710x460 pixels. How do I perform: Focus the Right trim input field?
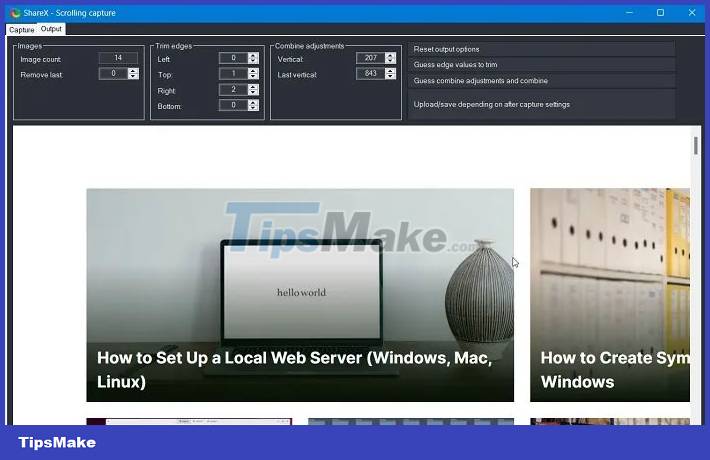tap(233, 90)
